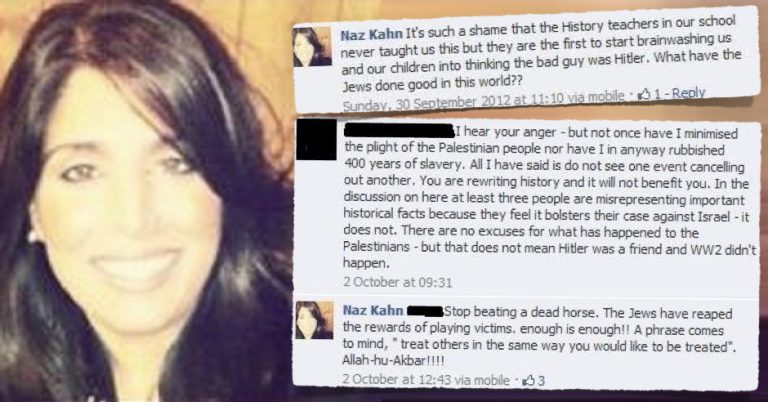Open the Naz Kahn name on the last comment

point(373,310)
